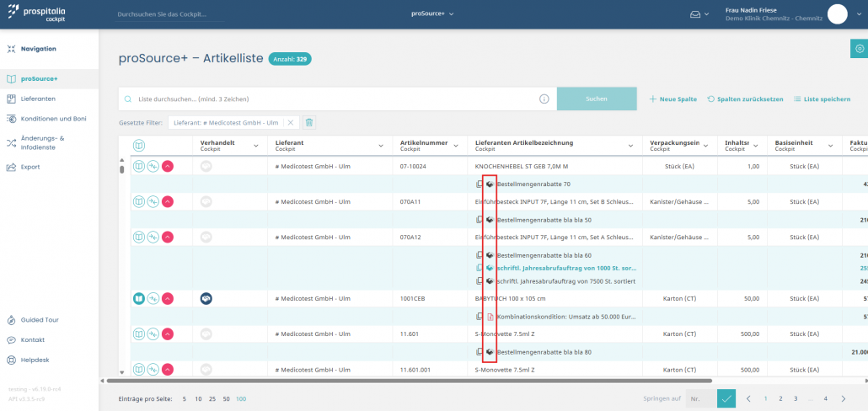Toggle the active book icon for 1001CEB
868x411 pixels.
(x=139, y=299)
